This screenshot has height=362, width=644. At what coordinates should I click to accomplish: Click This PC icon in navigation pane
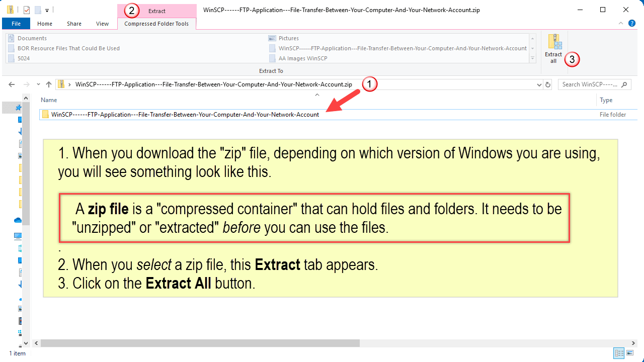click(18, 236)
